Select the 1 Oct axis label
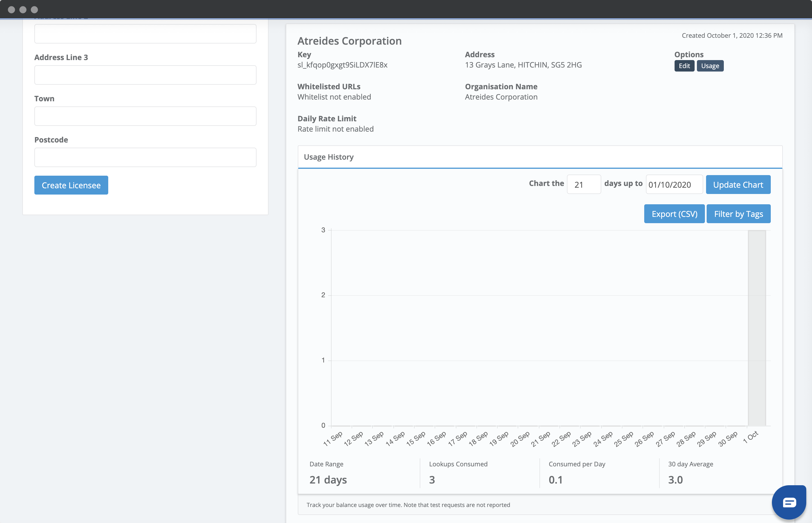The height and width of the screenshot is (523, 812). pos(750,437)
